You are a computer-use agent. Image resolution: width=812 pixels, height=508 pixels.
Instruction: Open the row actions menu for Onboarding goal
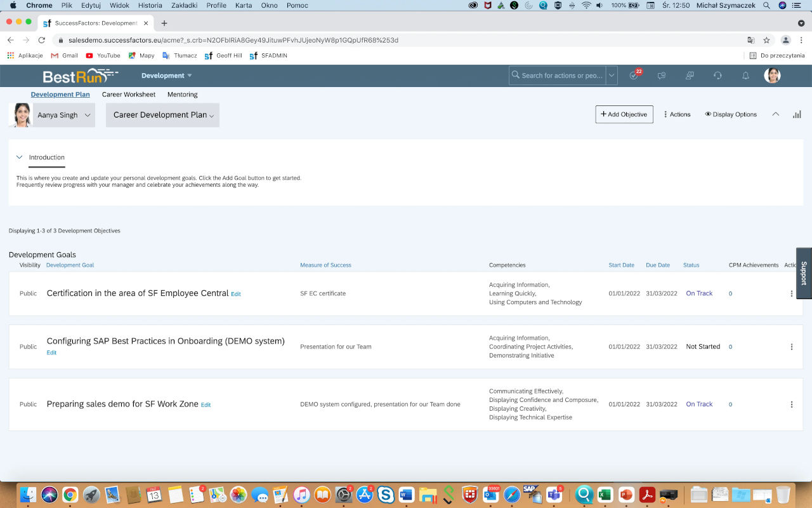pyautogui.click(x=791, y=347)
